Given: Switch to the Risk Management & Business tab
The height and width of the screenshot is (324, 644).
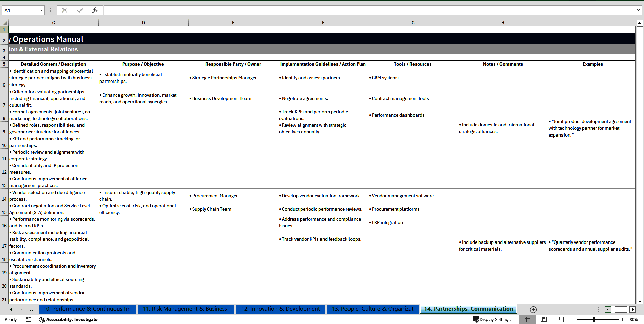Looking at the screenshot, I should point(185,309).
